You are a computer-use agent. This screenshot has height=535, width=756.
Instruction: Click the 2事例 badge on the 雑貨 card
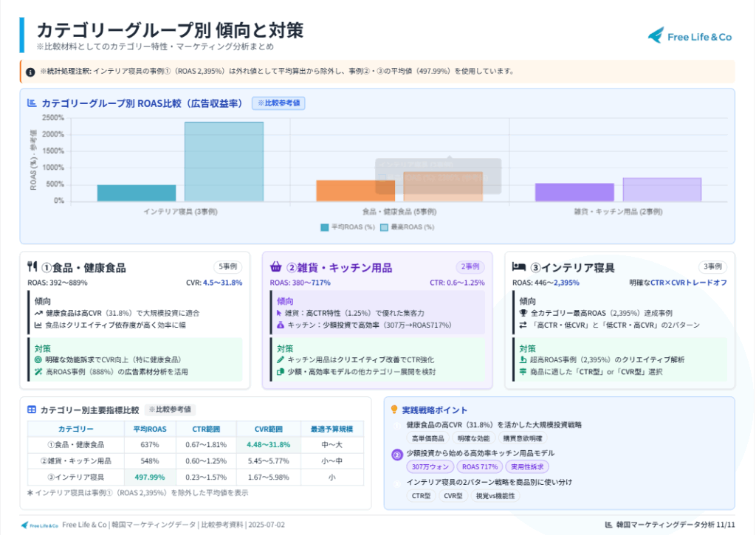coord(470,267)
